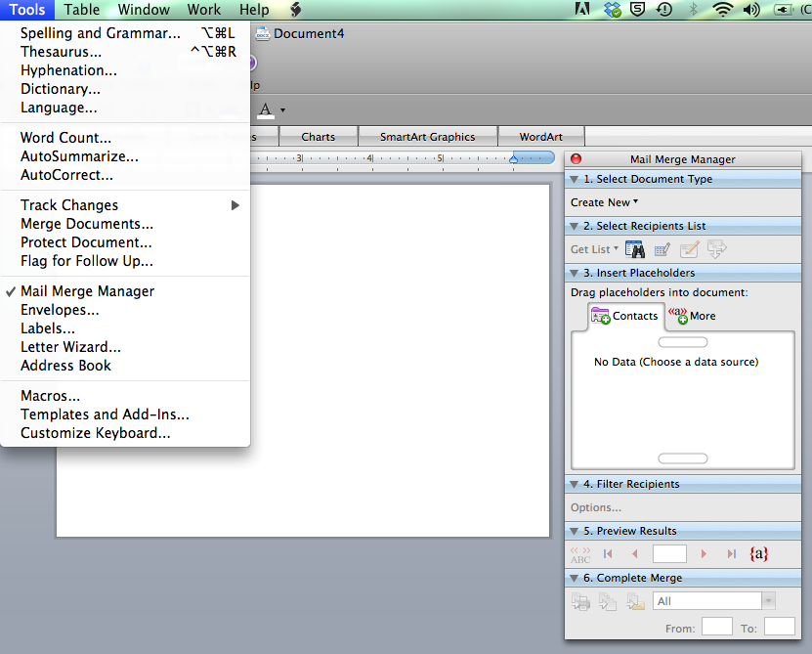The image size is (812, 654).
Task: Click the script menu icon after Help
Action: (x=296, y=9)
